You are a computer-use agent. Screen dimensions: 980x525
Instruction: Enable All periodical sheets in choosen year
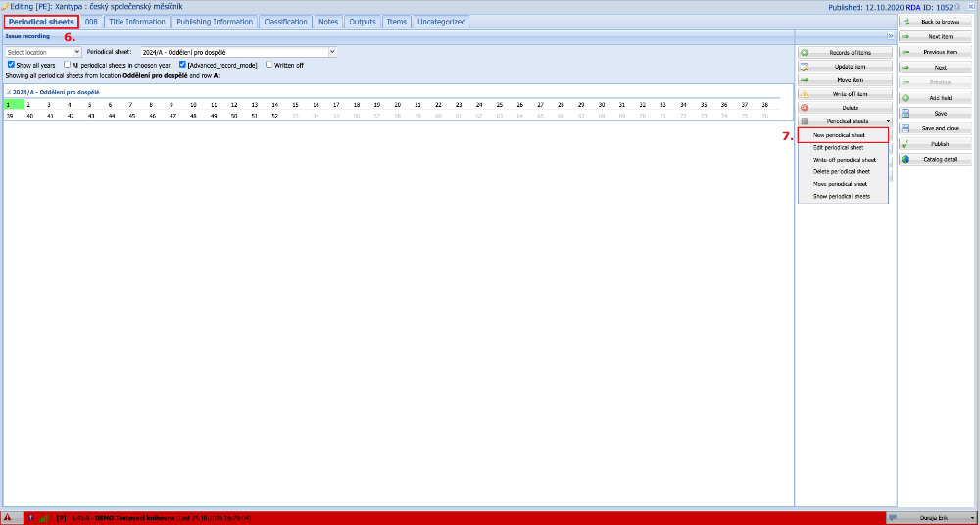tap(67, 65)
